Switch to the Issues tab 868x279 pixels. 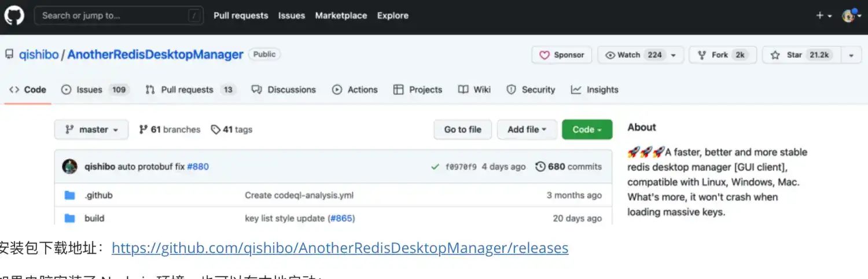(95, 90)
